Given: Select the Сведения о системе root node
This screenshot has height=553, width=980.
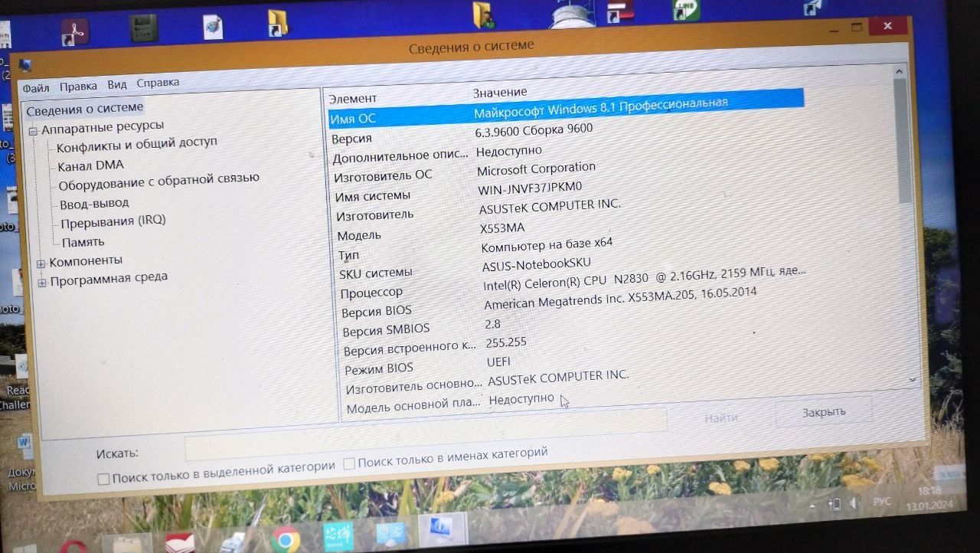Looking at the screenshot, I should coord(85,109).
